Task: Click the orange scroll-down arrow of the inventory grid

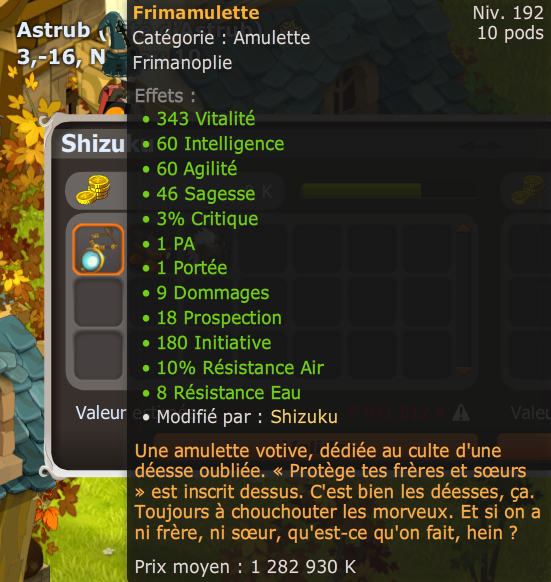Action: coord(463,370)
